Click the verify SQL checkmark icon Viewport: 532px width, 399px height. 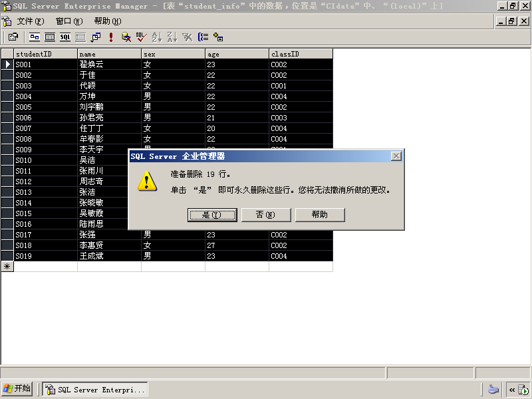tap(141, 37)
